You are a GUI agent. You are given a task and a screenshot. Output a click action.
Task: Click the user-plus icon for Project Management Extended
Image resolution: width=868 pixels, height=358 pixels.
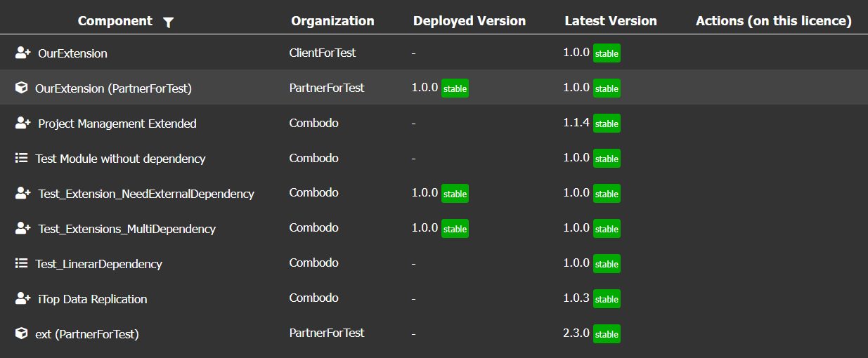pyautogui.click(x=22, y=123)
